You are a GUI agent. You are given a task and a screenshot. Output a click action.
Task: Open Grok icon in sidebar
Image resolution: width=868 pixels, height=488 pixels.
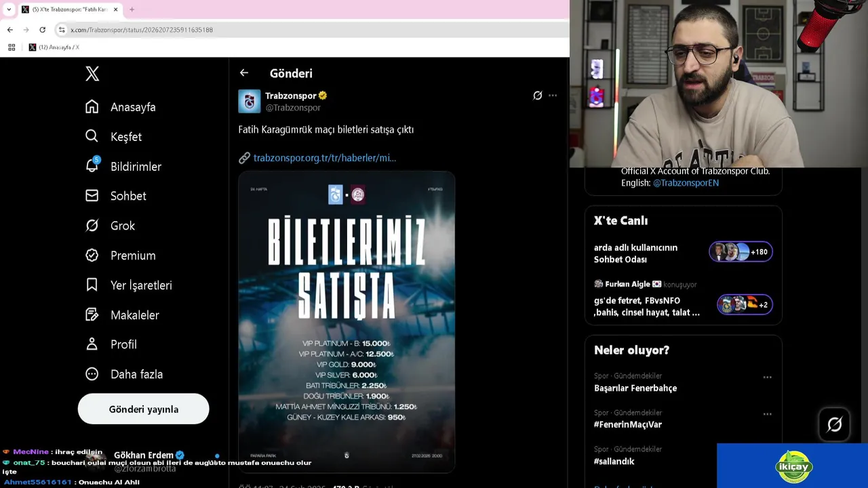pyautogui.click(x=92, y=225)
